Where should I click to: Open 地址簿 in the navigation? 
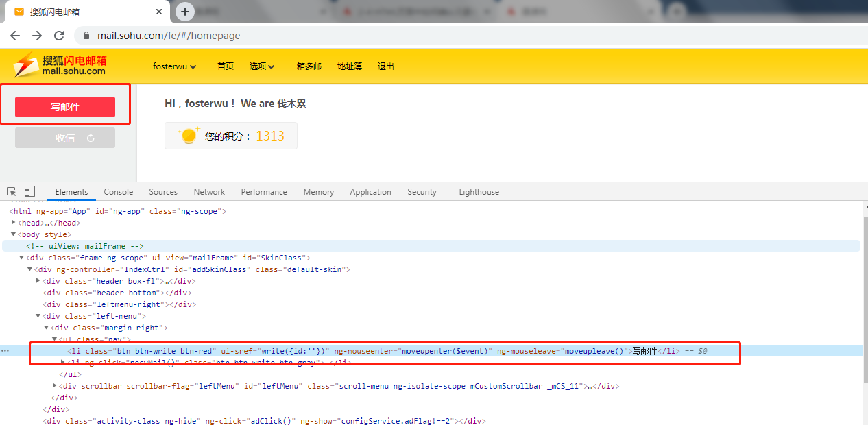pyautogui.click(x=350, y=66)
